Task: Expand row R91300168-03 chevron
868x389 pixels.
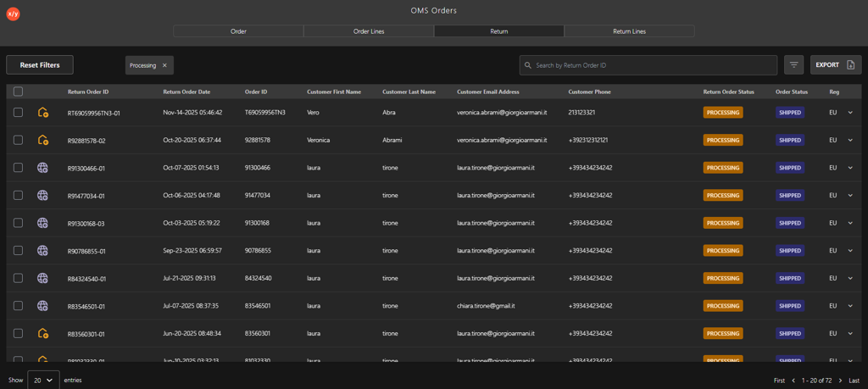Action: [851, 222]
